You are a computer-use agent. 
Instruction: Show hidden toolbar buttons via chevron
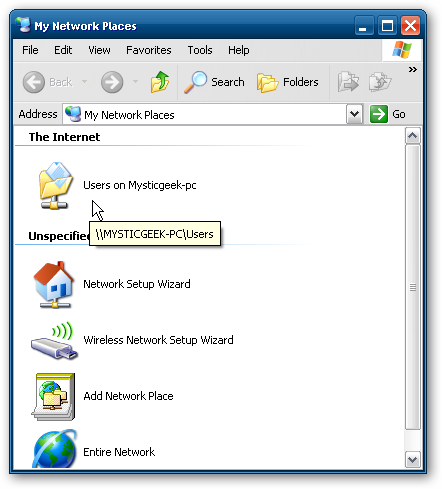click(x=413, y=69)
